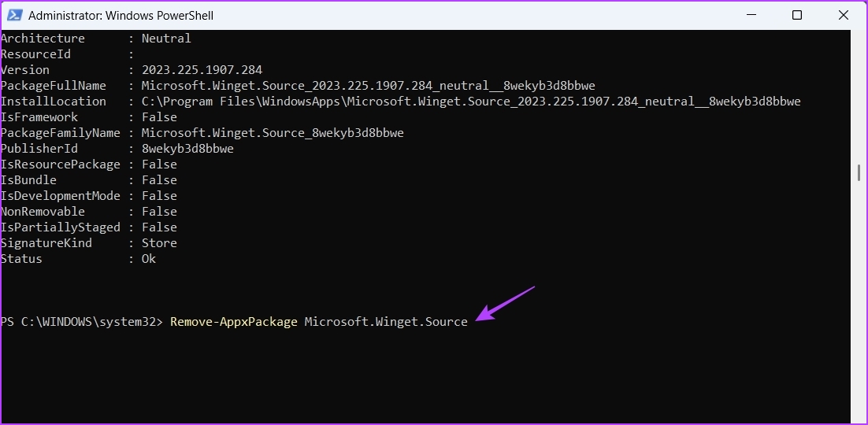Click the PackageFamilyName value text
Viewport: 868px width, 425px height.
pyautogui.click(x=273, y=133)
